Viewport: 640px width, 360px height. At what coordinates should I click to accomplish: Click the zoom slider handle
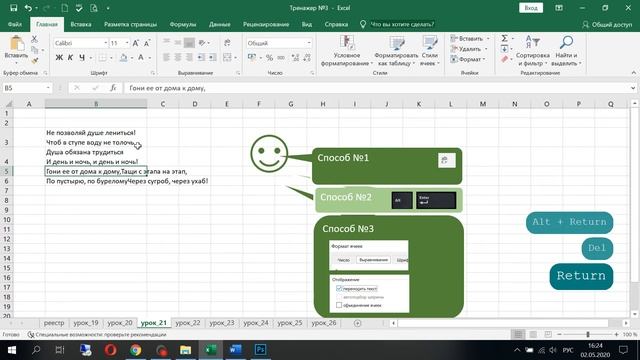click(588, 335)
